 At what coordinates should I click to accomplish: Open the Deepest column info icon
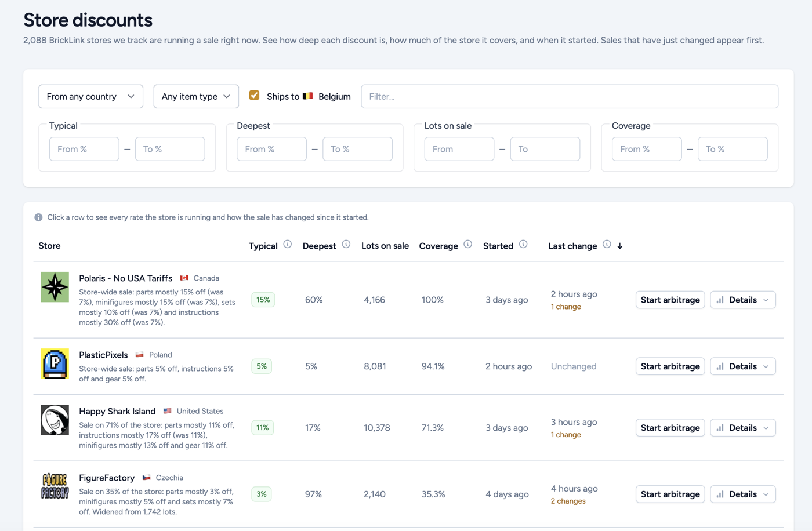tap(346, 245)
